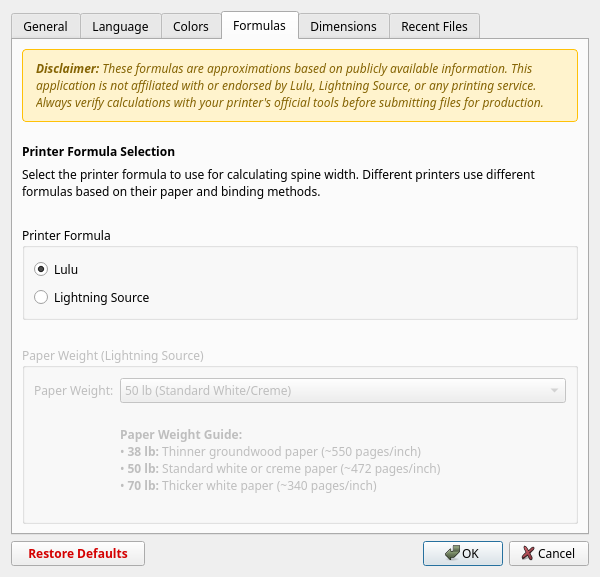Click the X icon on the Cancel button

528,553
